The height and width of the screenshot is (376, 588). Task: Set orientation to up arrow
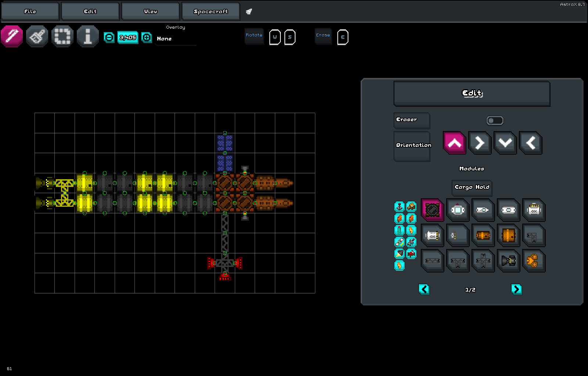pyautogui.click(x=455, y=143)
